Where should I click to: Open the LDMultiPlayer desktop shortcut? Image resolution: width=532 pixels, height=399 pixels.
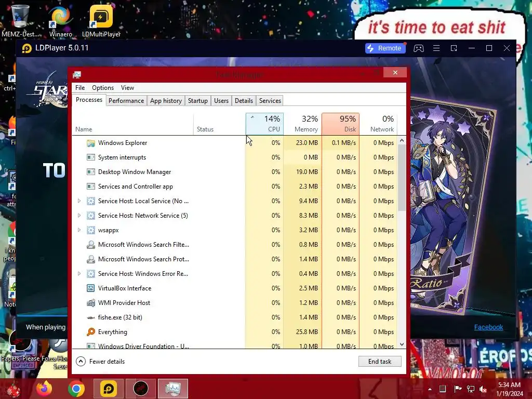(101, 20)
